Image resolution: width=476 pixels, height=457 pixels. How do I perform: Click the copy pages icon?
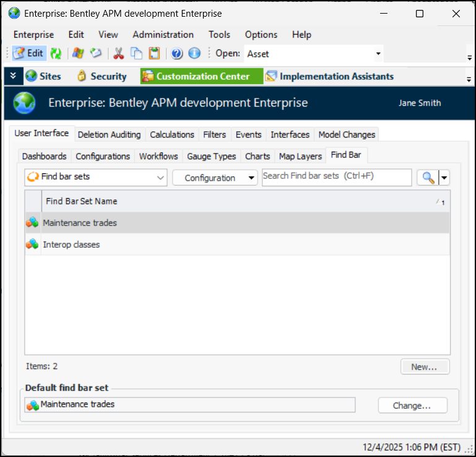coord(136,53)
